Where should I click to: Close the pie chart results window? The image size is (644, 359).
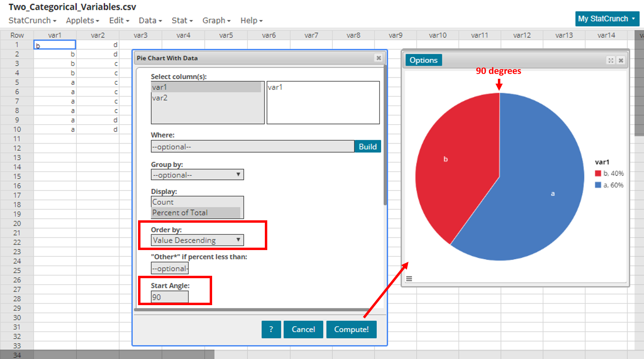pos(621,60)
